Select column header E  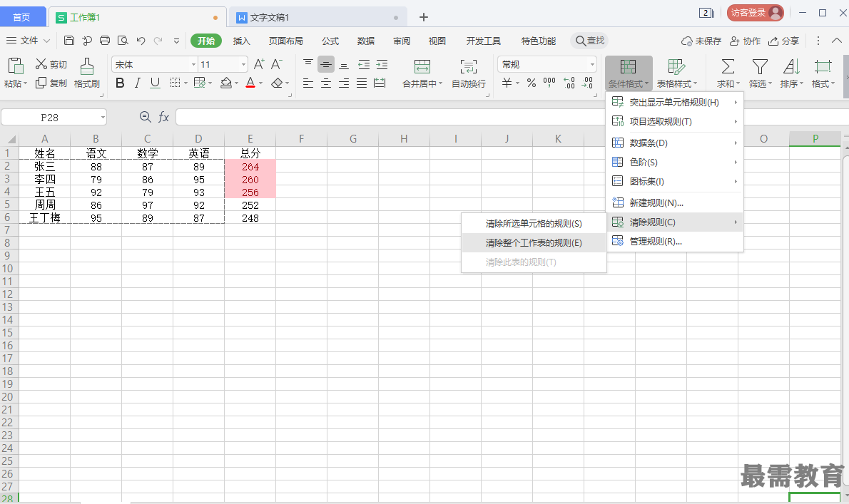tap(250, 139)
